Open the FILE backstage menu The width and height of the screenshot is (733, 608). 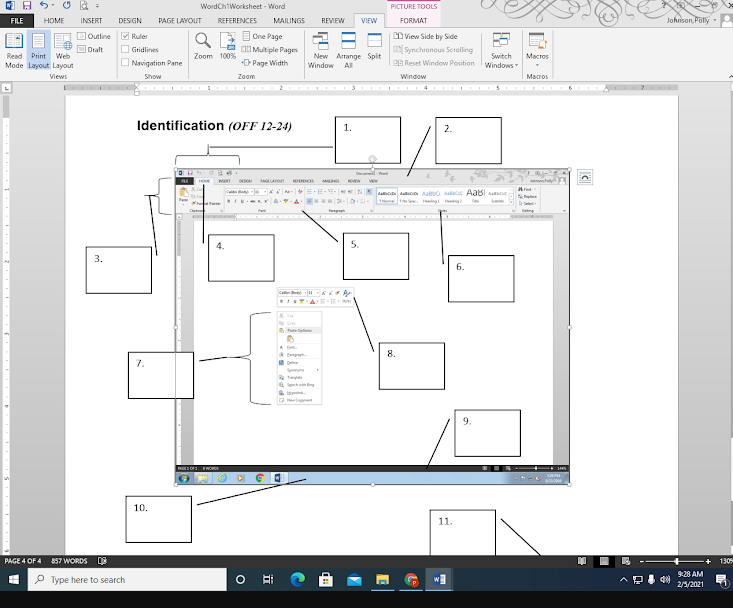(x=17, y=21)
